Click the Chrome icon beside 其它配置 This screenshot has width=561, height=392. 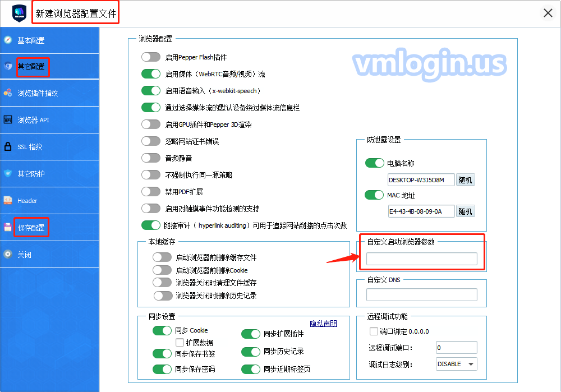point(8,66)
